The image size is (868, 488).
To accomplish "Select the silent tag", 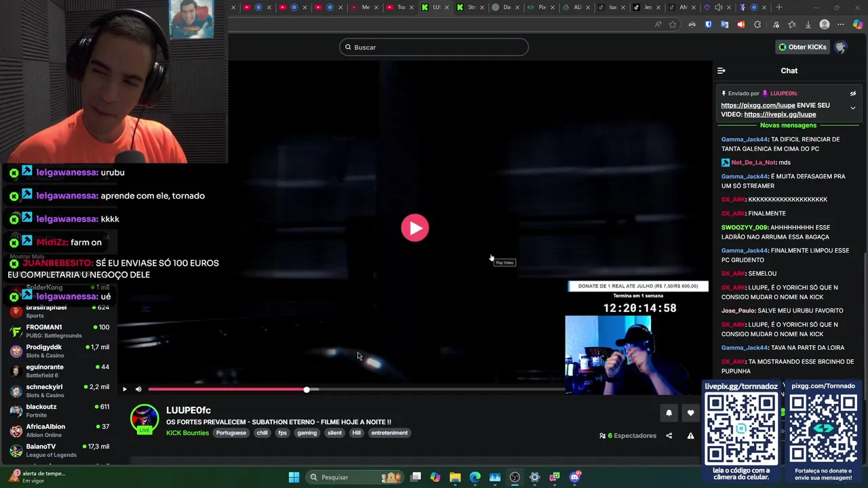I will tap(334, 433).
